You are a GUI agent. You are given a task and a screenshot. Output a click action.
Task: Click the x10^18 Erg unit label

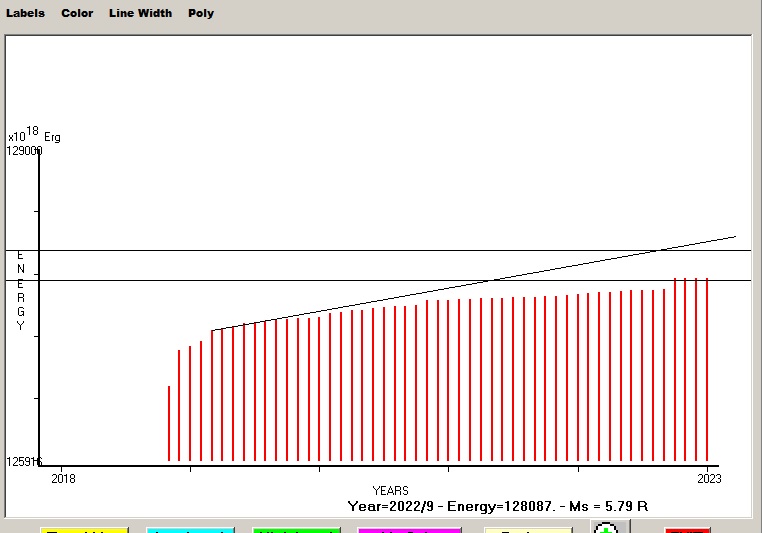(34, 135)
